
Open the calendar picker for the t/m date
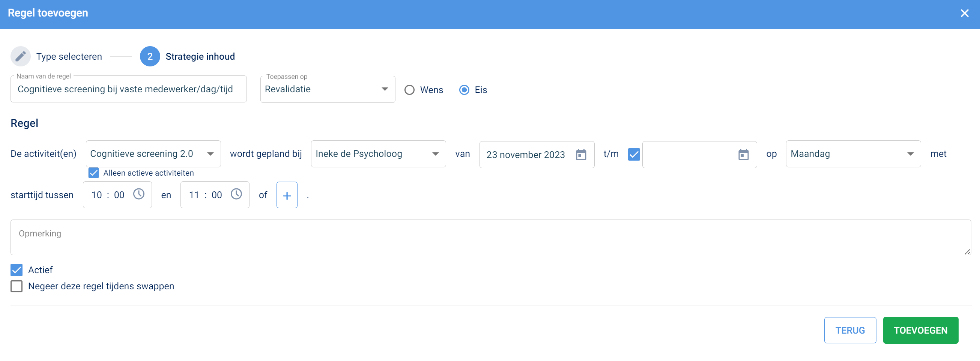coord(743,155)
